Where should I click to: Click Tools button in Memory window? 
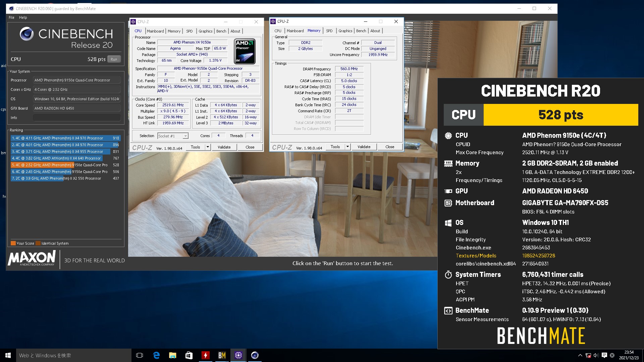tap(335, 147)
